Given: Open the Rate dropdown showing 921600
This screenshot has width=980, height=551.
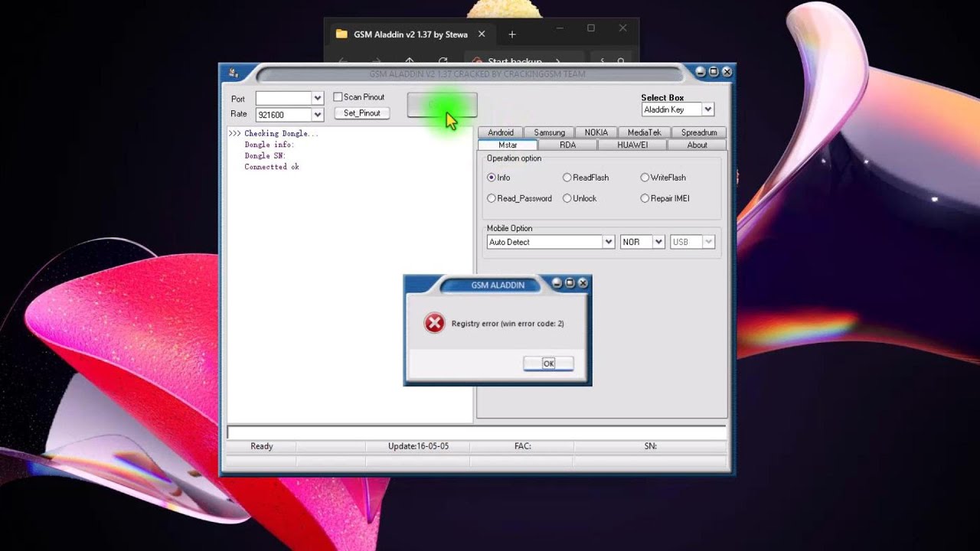Looking at the screenshot, I should (317, 115).
